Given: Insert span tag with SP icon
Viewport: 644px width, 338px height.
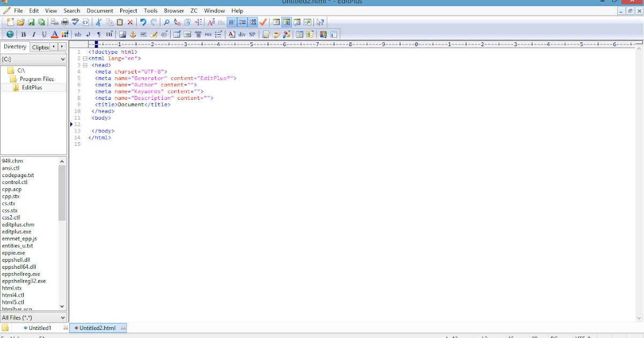Looking at the screenshot, I should pos(252,34).
